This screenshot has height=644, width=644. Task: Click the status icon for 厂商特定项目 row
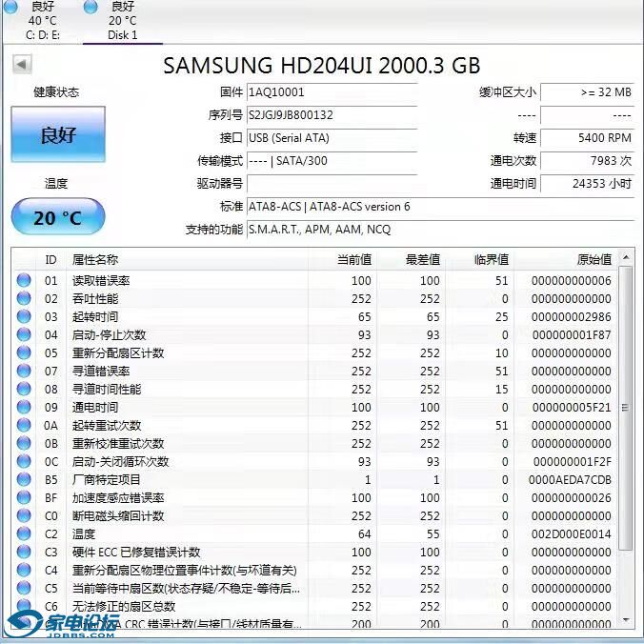tap(24, 479)
